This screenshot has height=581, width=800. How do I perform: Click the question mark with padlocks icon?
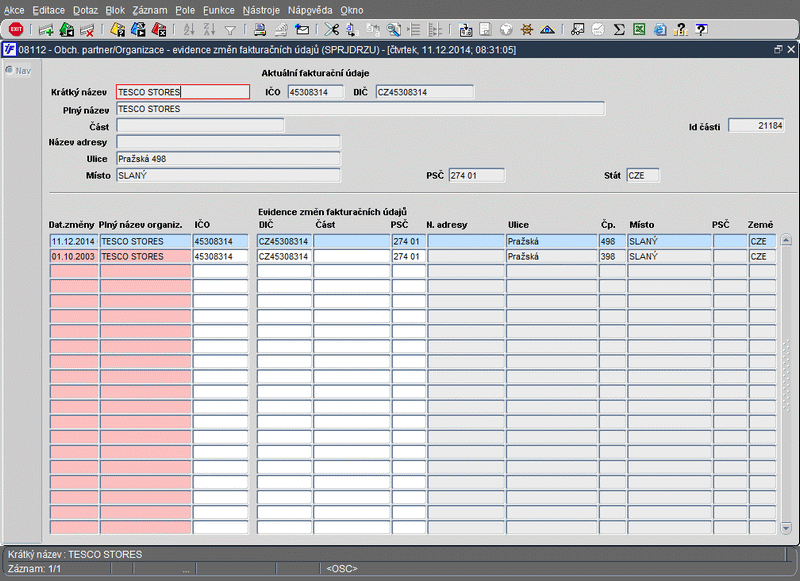pyautogui.click(x=681, y=30)
